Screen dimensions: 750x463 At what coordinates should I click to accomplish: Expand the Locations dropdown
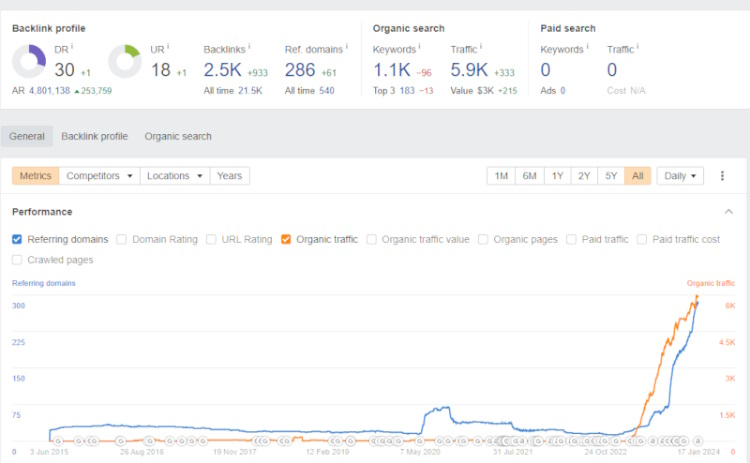[174, 176]
